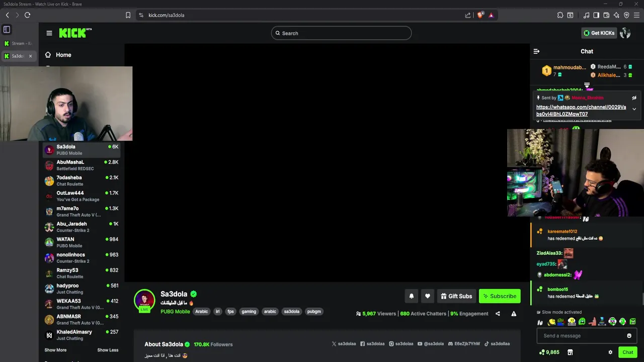The width and height of the screenshot is (644, 362).
Task: Open AbuMashaL channel in sidebar
Action: [82, 165]
